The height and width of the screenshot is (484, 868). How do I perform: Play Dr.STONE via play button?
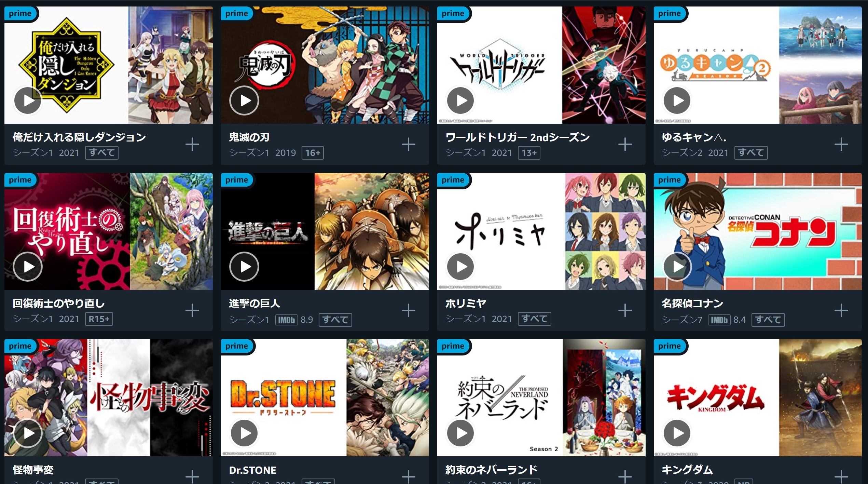pyautogui.click(x=244, y=433)
